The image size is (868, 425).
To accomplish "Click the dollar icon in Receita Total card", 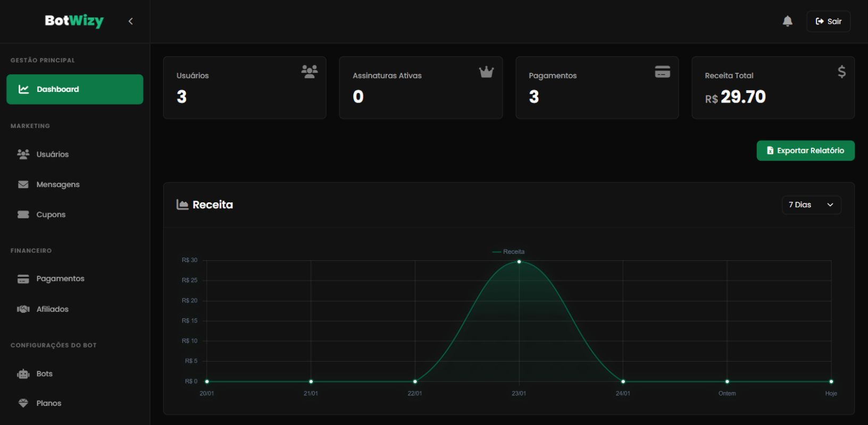I will click(x=841, y=72).
